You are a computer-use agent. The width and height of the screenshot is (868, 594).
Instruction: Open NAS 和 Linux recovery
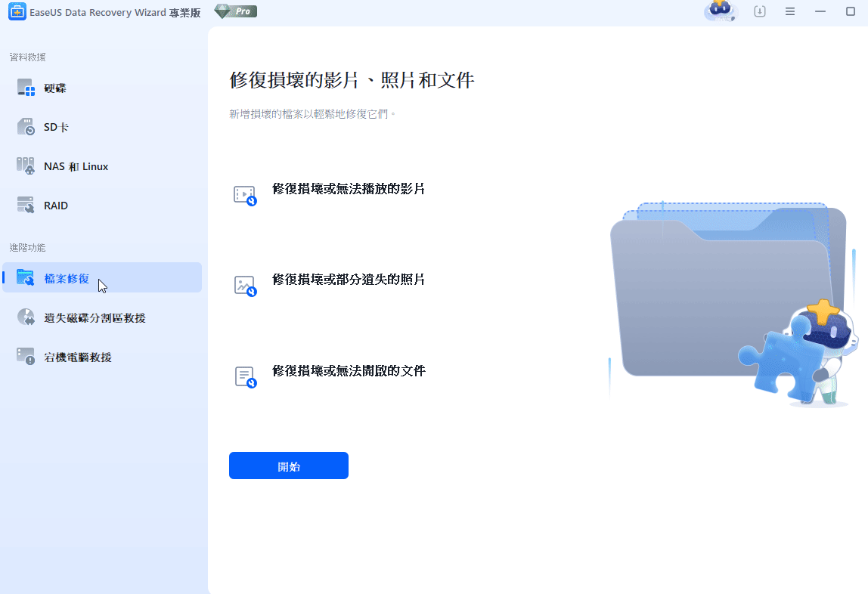coord(102,166)
